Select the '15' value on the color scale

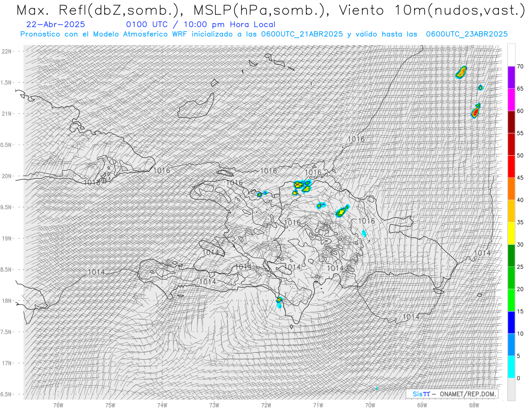(x=520, y=311)
